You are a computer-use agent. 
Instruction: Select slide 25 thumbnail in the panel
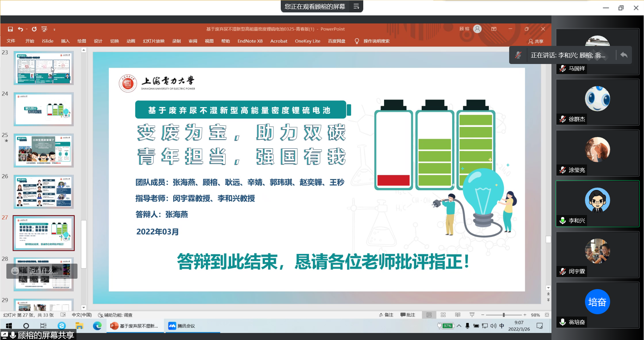tap(44, 150)
